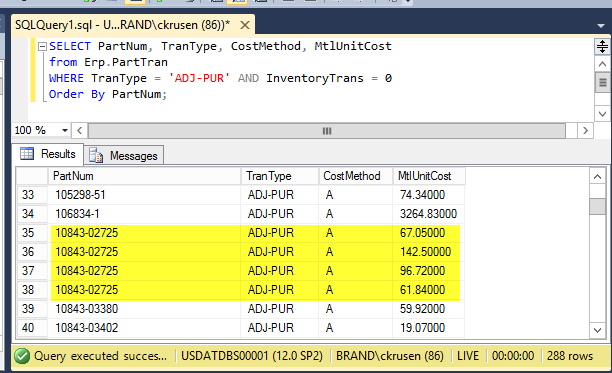612x373 pixels.
Task: Select the results grid corner cell
Action: coord(32,176)
